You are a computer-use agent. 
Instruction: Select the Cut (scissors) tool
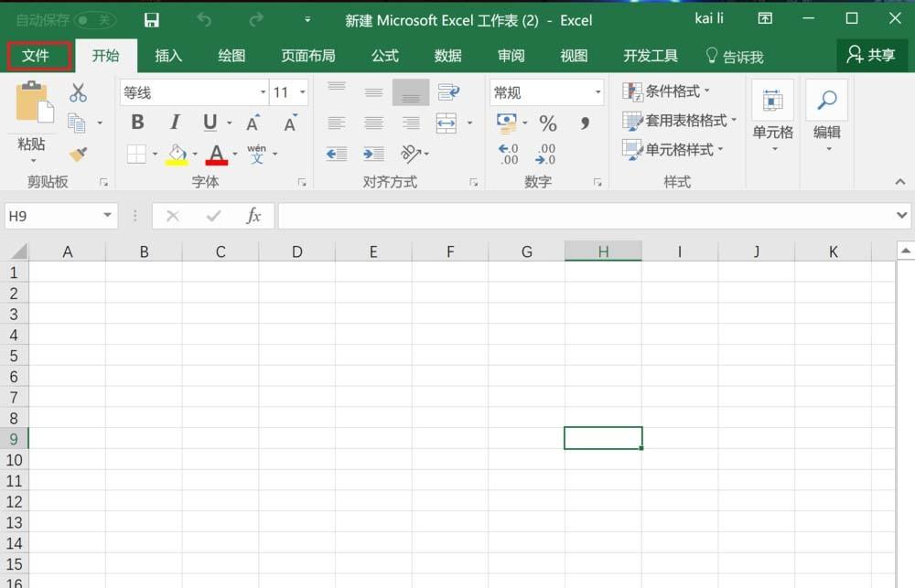79,91
